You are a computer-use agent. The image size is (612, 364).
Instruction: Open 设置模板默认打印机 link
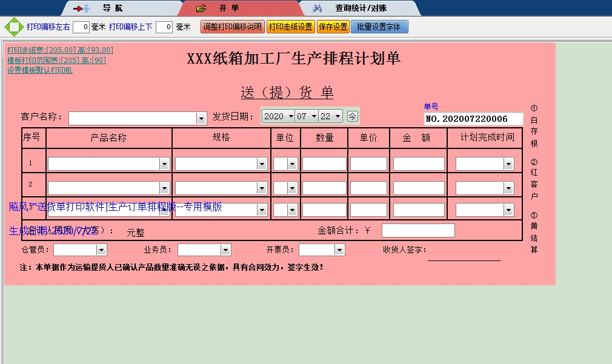(x=40, y=70)
